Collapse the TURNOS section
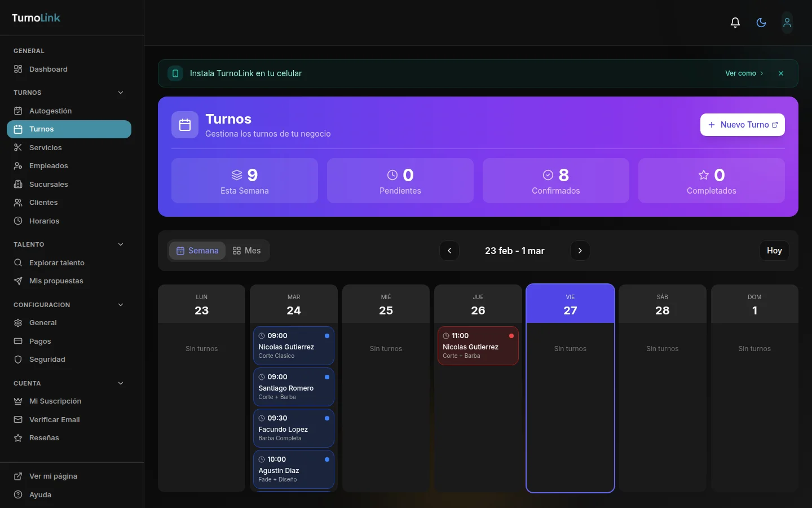Screen dimensions: 812x508 pos(121,93)
